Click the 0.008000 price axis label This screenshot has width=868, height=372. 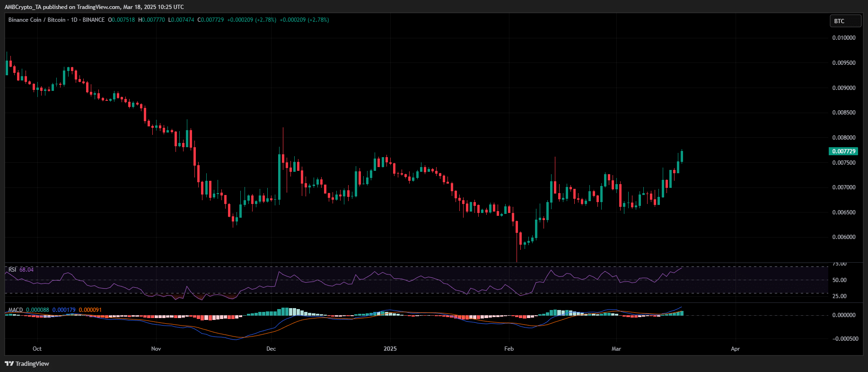pos(844,138)
